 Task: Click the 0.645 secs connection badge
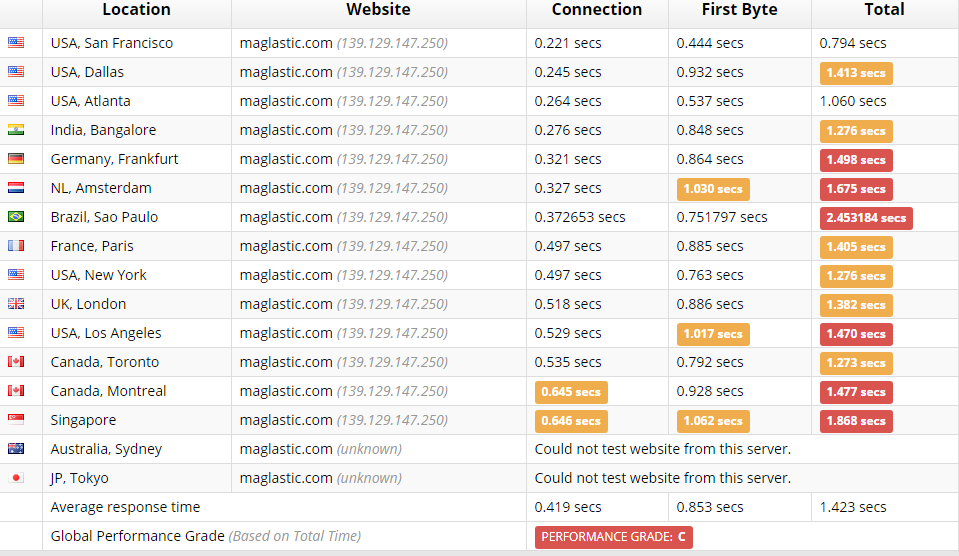pyautogui.click(x=571, y=392)
